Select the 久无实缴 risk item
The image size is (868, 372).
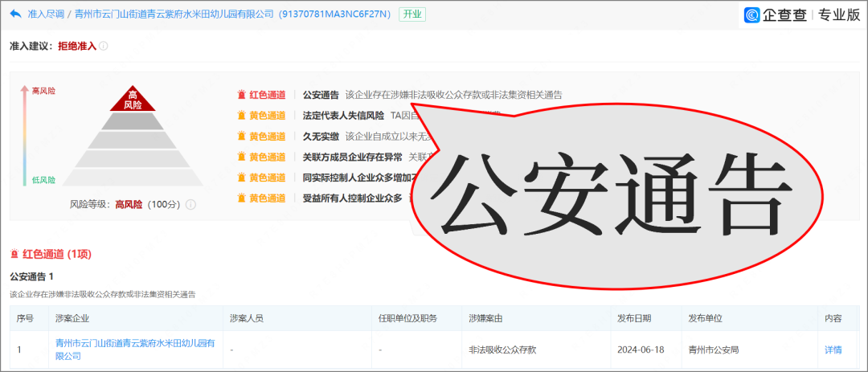coord(321,136)
